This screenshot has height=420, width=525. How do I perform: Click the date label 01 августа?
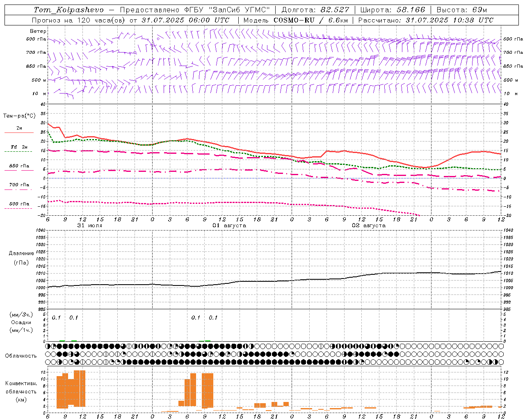tap(229, 226)
